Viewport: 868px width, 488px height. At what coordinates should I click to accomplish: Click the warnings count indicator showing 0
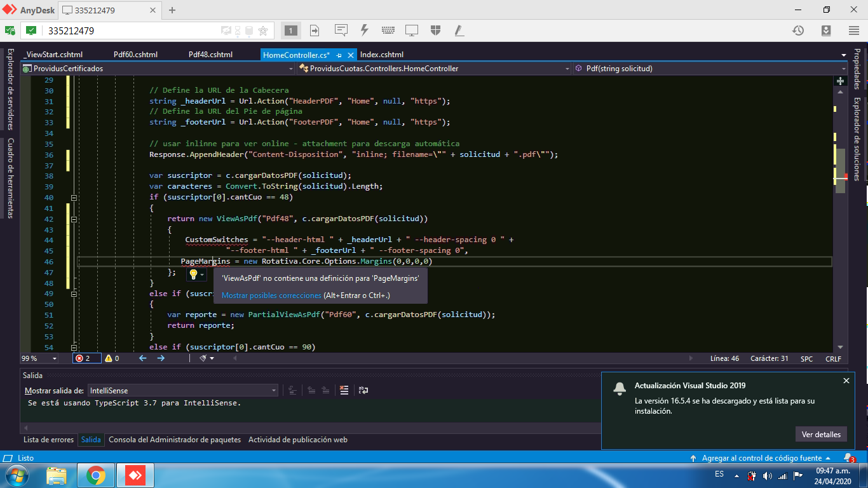point(112,358)
